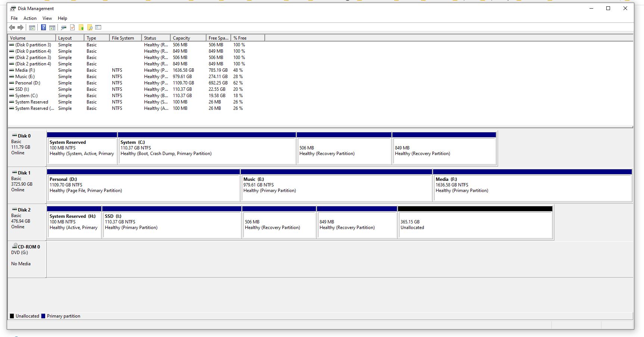Select the Disk 1 label panel
This screenshot has width=644, height=337.
tap(27, 185)
